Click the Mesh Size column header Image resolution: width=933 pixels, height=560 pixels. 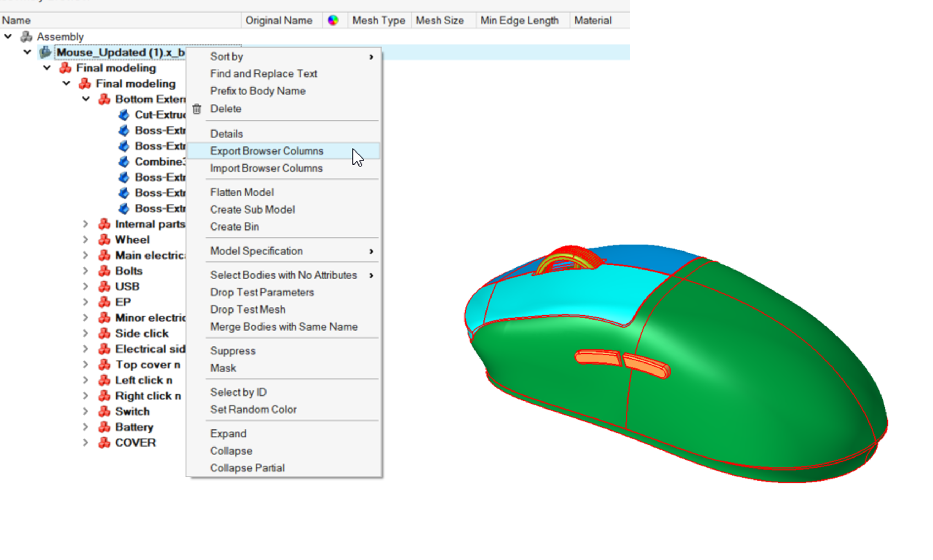coord(439,20)
